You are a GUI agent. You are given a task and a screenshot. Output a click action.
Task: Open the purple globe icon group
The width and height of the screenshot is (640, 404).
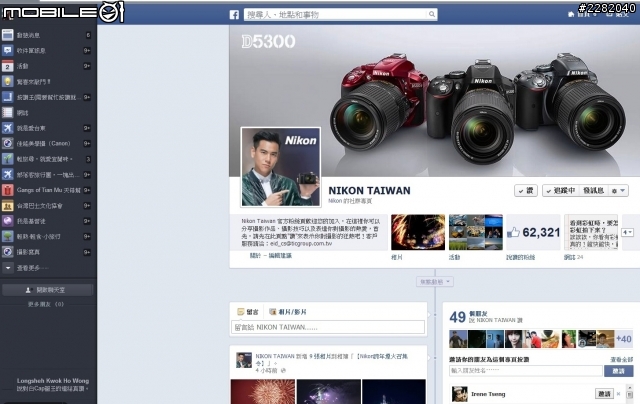tap(7, 221)
